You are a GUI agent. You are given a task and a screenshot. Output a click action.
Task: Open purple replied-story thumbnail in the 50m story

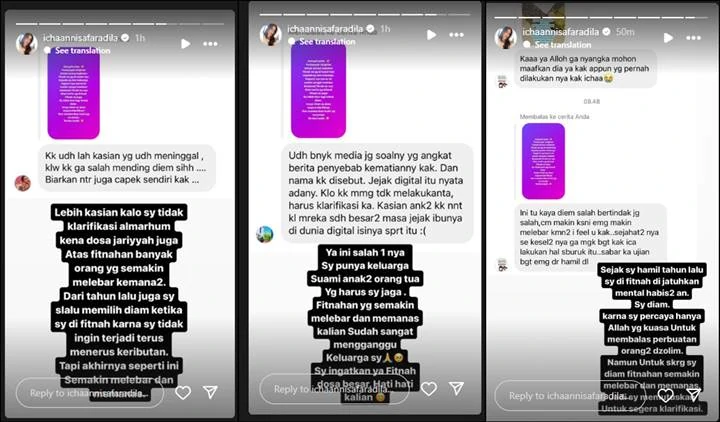click(x=543, y=161)
